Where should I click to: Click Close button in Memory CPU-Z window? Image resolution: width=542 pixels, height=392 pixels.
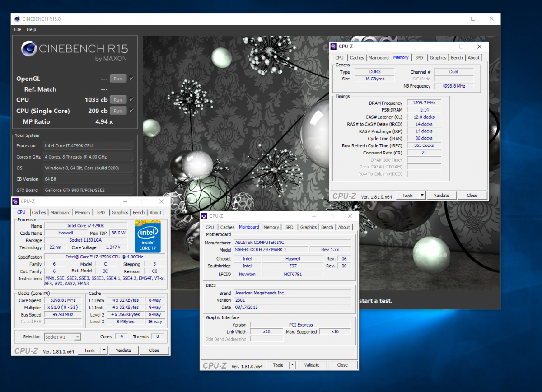(472, 196)
